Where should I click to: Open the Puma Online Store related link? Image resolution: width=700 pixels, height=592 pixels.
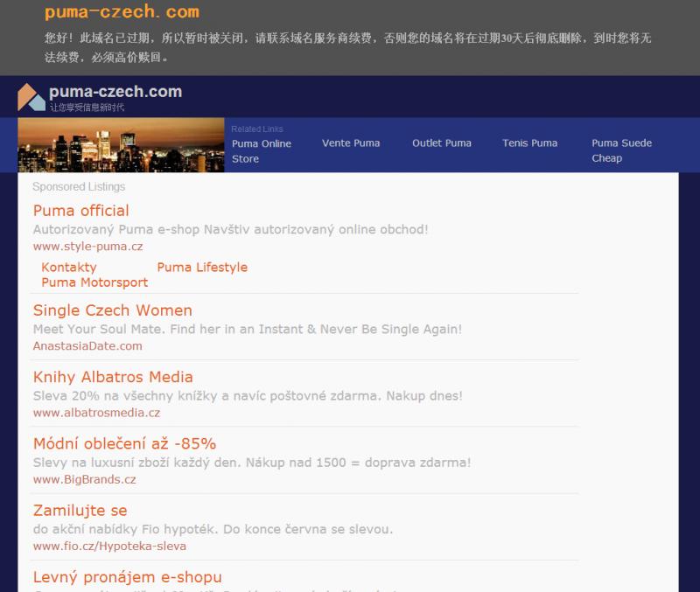pos(262,151)
